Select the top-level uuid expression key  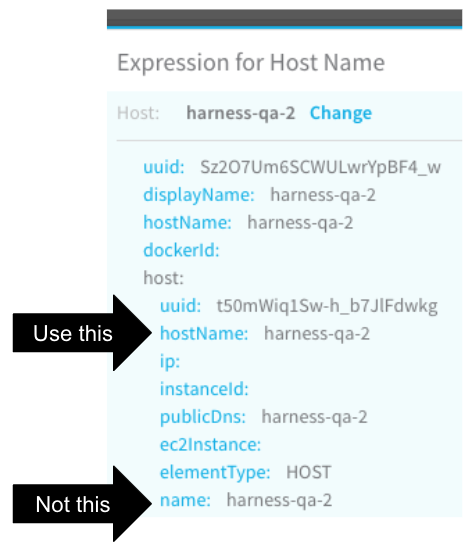pos(164,167)
